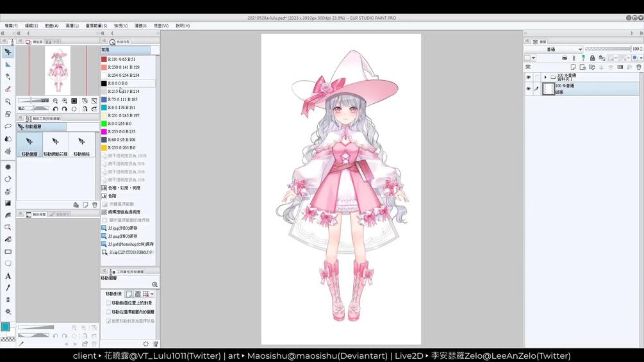Click the Create layer mask icon

coord(620,67)
